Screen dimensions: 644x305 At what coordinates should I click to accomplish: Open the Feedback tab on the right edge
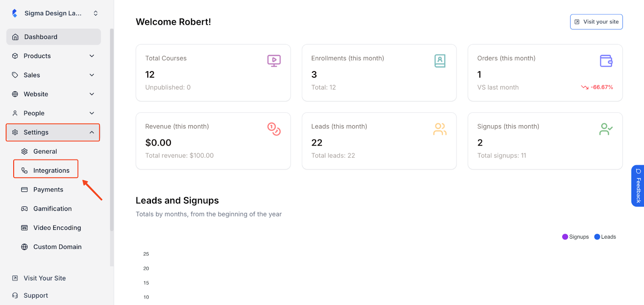638,186
